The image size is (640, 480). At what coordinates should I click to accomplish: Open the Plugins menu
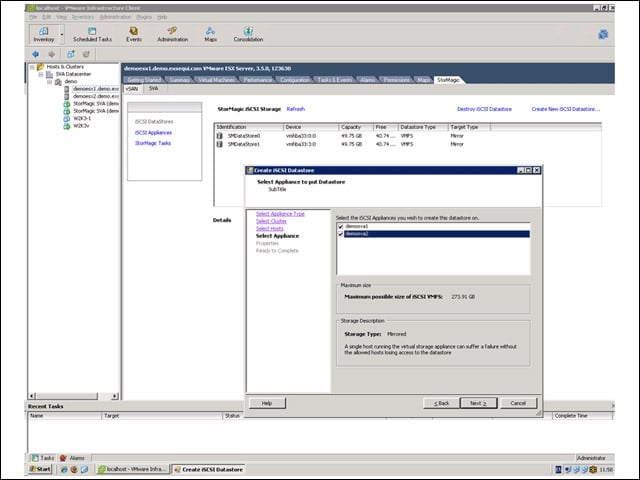pos(144,17)
